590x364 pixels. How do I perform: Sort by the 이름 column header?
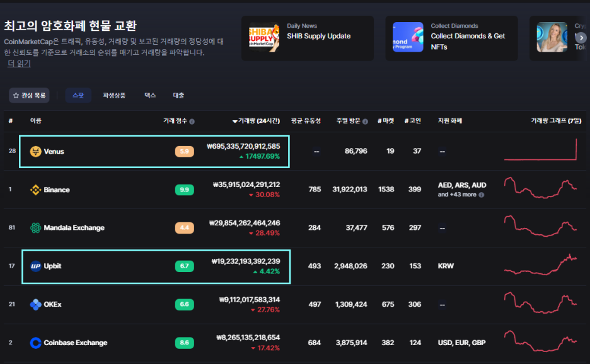36,121
